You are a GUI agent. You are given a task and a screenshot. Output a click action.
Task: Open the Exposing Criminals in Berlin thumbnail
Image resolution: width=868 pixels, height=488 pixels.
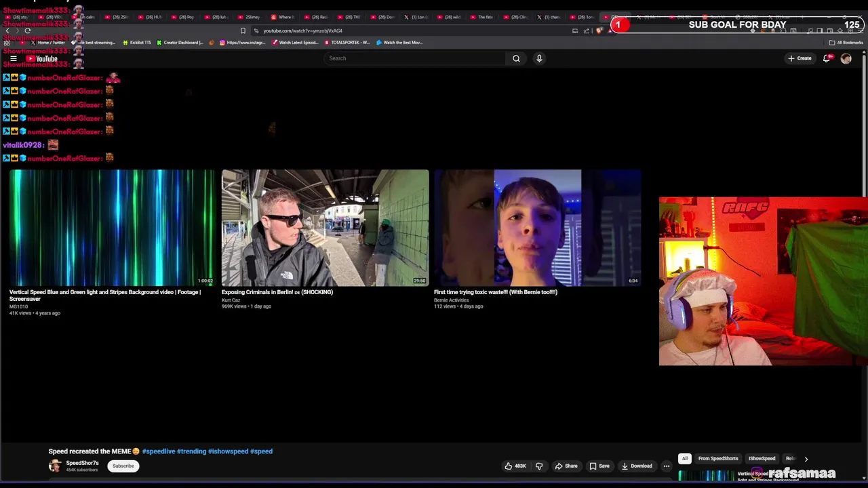pyautogui.click(x=325, y=228)
